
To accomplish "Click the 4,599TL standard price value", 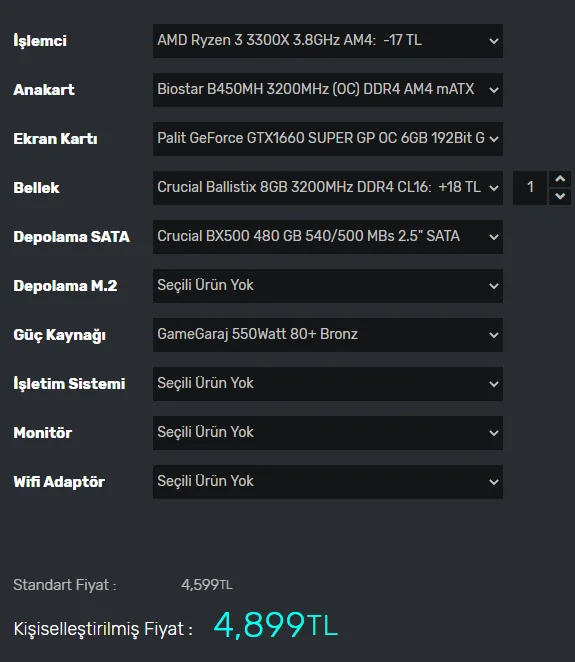I will click(x=207, y=585).
